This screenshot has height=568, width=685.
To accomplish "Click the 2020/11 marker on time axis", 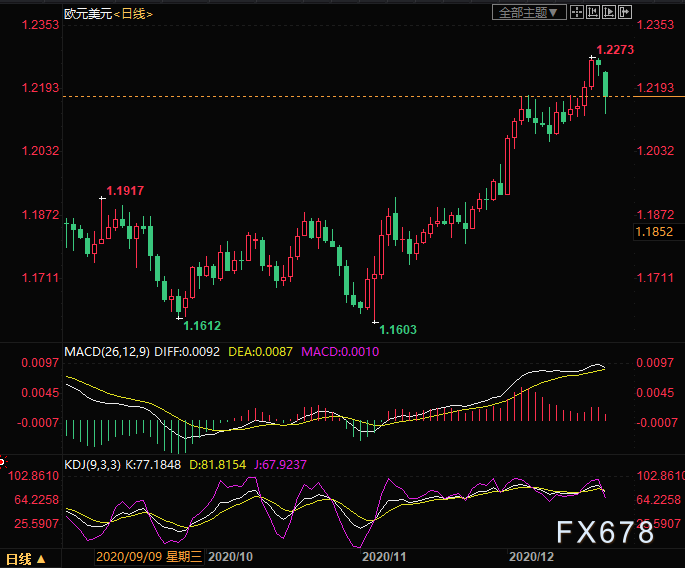I will pyautogui.click(x=382, y=555).
